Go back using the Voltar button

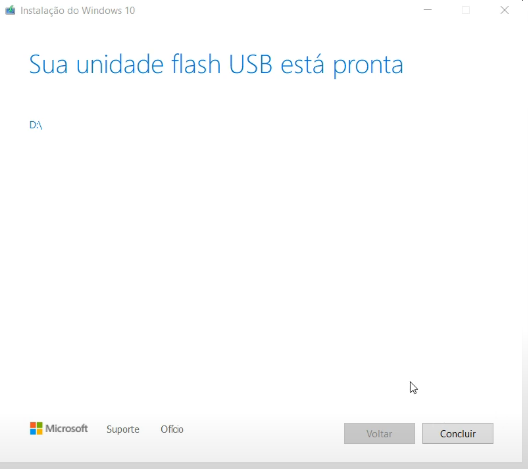click(379, 433)
